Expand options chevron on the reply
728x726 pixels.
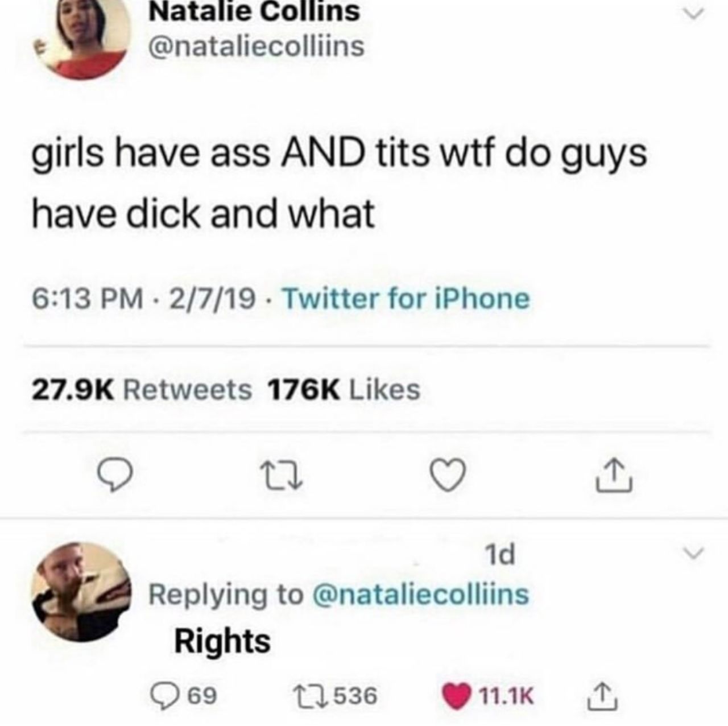click(693, 553)
